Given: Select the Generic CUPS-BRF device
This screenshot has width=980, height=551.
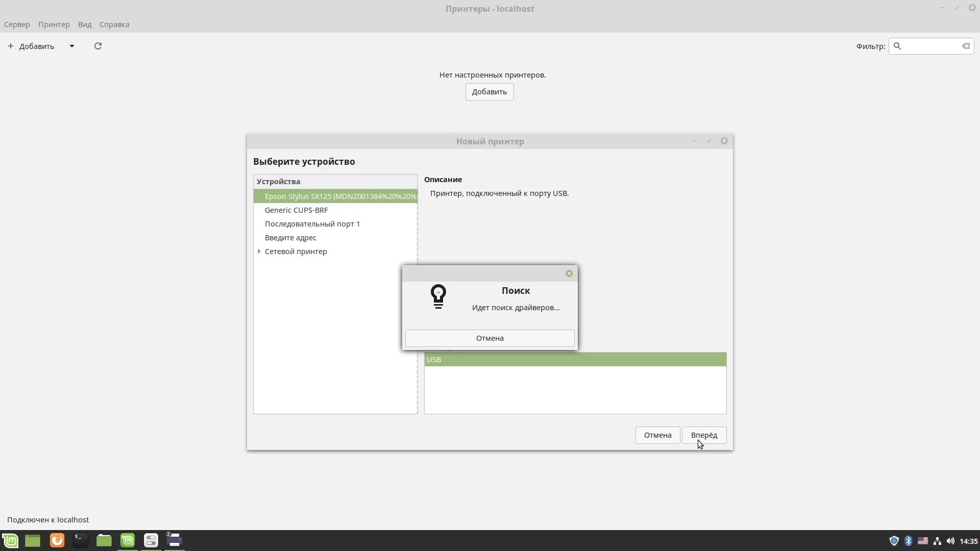Looking at the screenshot, I should [296, 210].
